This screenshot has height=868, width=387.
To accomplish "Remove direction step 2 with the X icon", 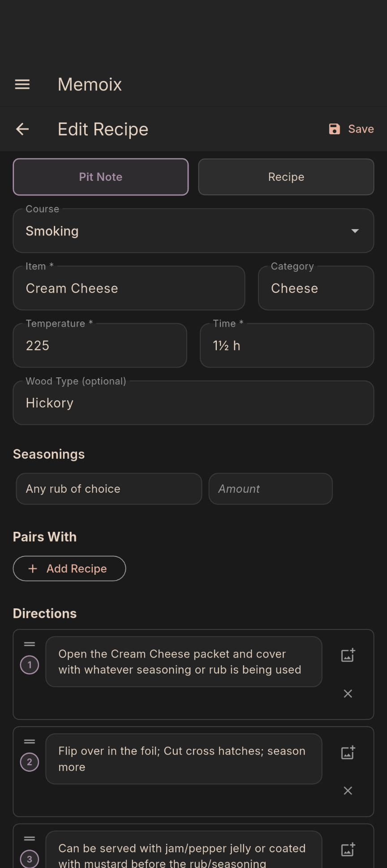I will pyautogui.click(x=348, y=791).
